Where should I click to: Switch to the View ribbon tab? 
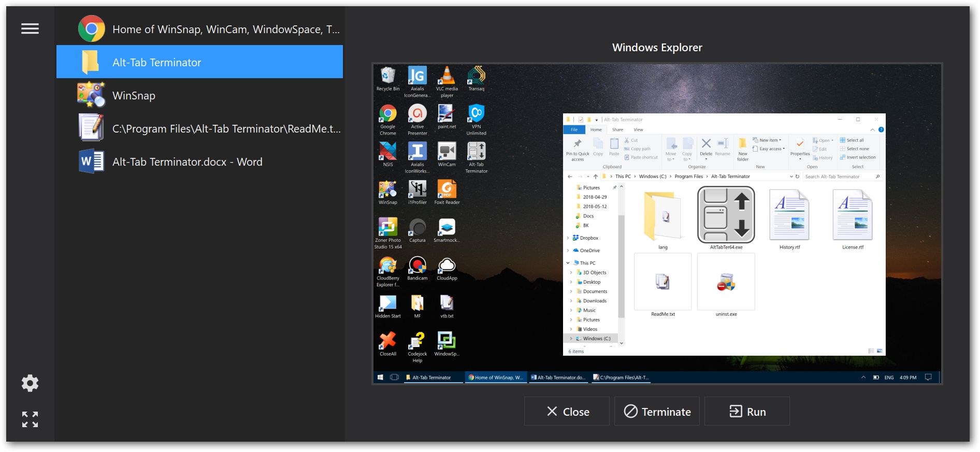pos(638,130)
